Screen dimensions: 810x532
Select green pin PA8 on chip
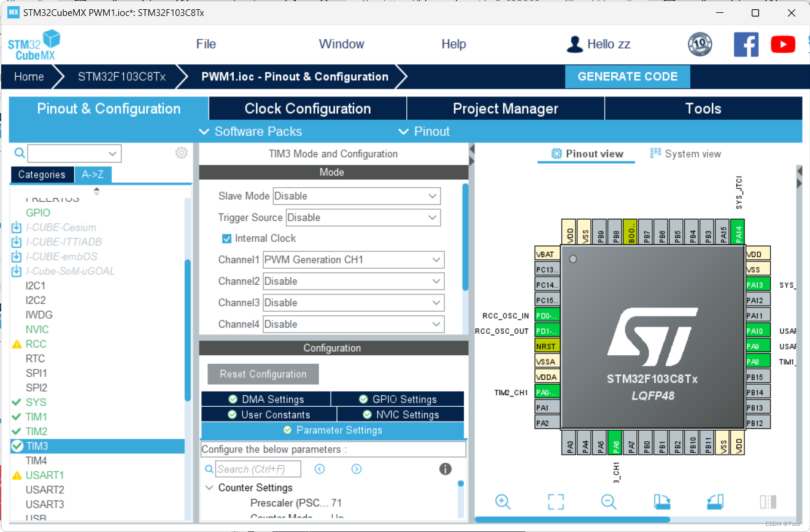[758, 362]
